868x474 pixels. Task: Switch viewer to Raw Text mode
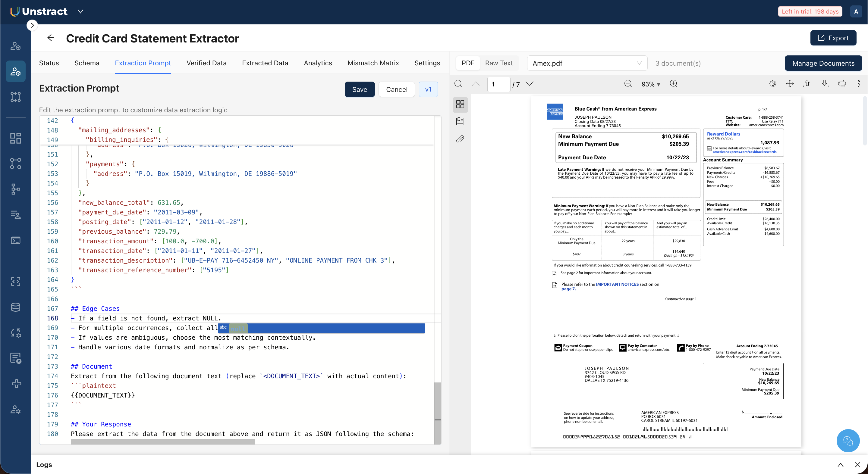click(499, 63)
